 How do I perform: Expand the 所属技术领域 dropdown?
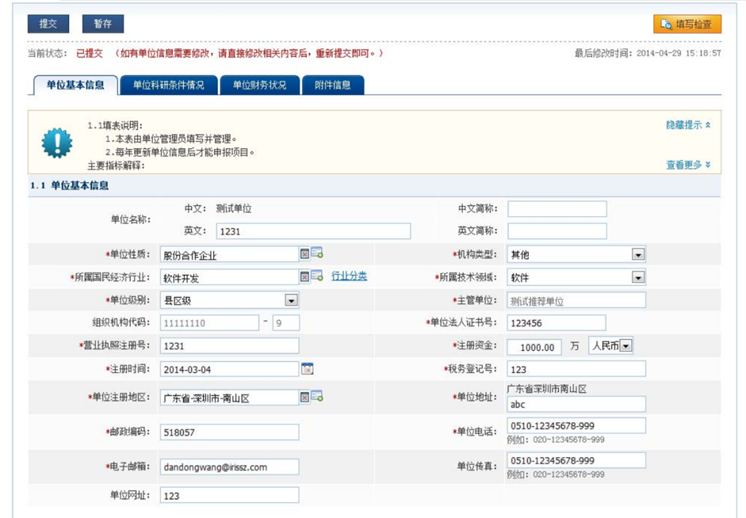tap(638, 277)
